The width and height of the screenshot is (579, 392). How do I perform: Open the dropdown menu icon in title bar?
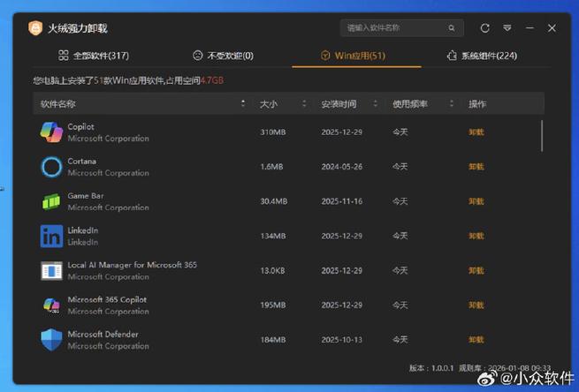tap(507, 28)
